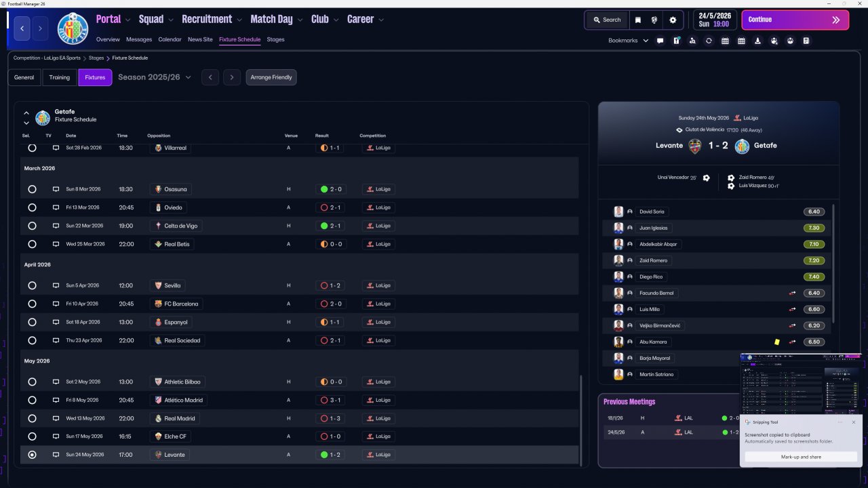
Task: Expand the Squad menu dropdown arrow
Action: tap(171, 20)
